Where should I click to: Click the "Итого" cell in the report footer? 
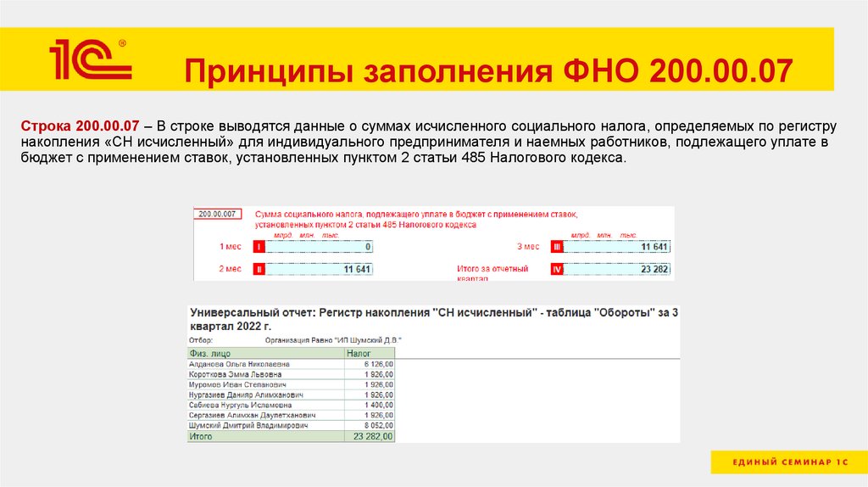tap(266, 437)
